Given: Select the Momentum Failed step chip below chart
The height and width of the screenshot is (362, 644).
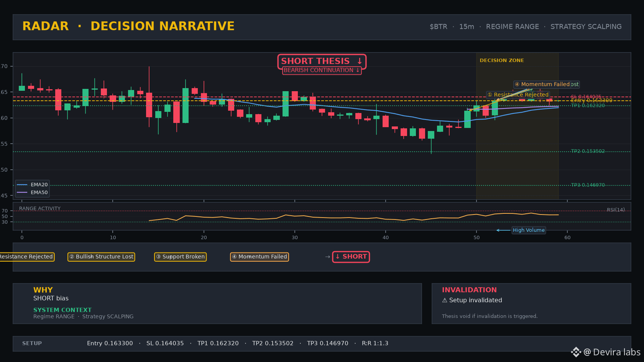Looking at the screenshot, I should [260, 257].
